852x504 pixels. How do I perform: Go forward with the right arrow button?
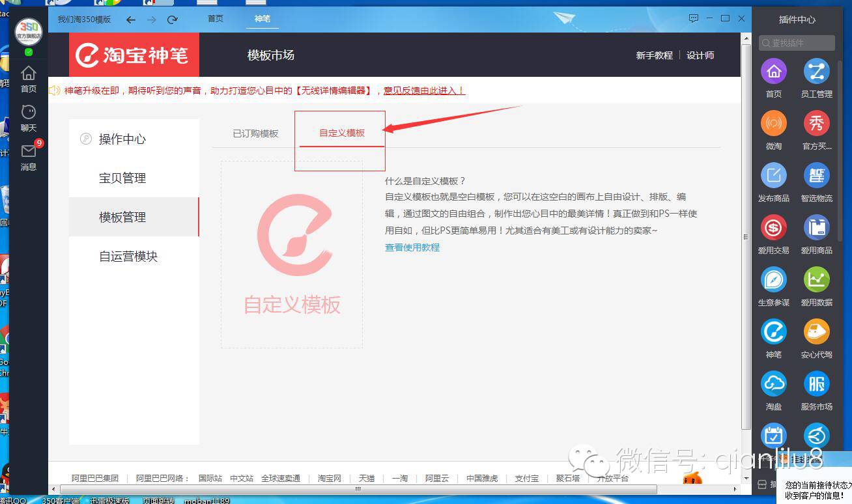click(x=152, y=20)
